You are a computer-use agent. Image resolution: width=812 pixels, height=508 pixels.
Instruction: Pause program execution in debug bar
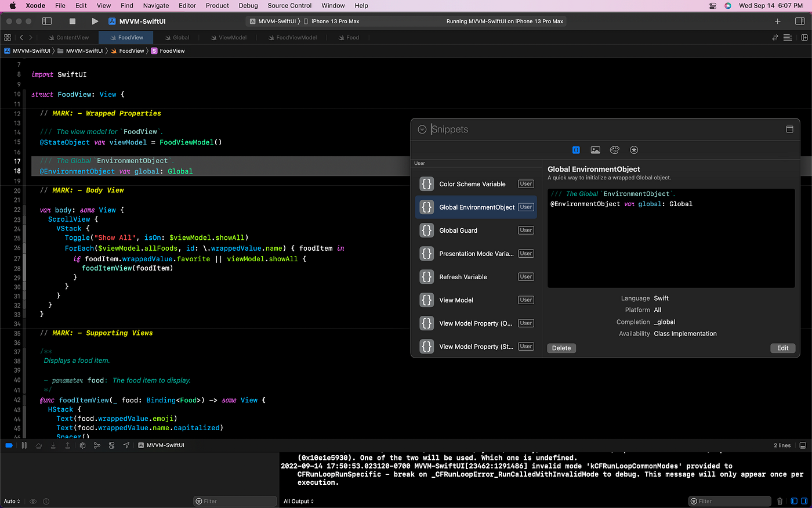(24, 445)
